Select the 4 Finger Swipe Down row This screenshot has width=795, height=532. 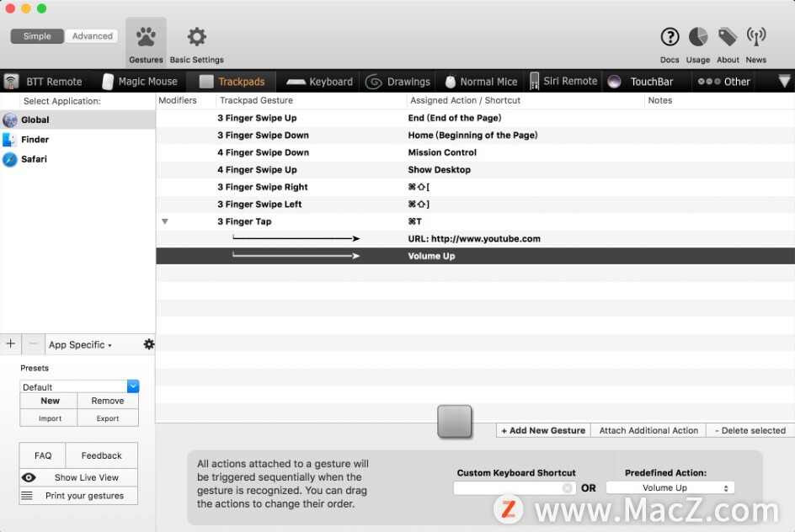click(475, 152)
